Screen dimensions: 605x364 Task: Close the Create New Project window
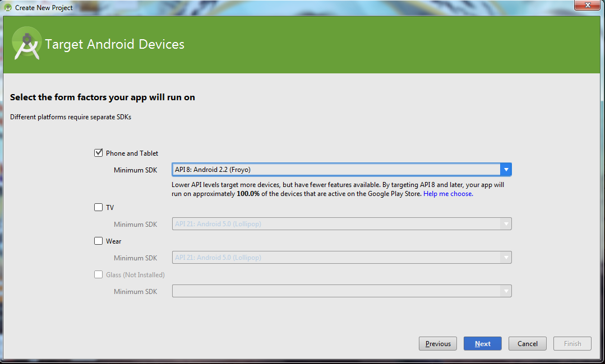588,5
